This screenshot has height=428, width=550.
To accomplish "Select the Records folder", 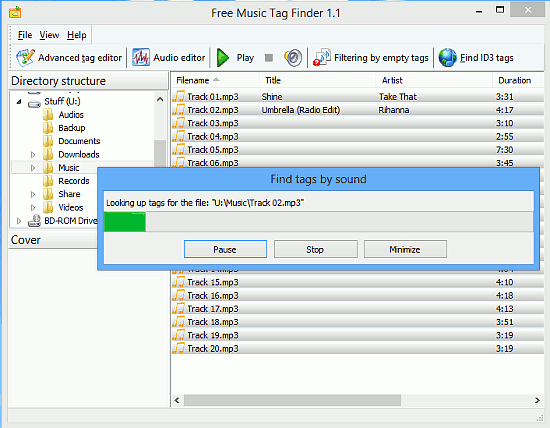I will tap(74, 181).
